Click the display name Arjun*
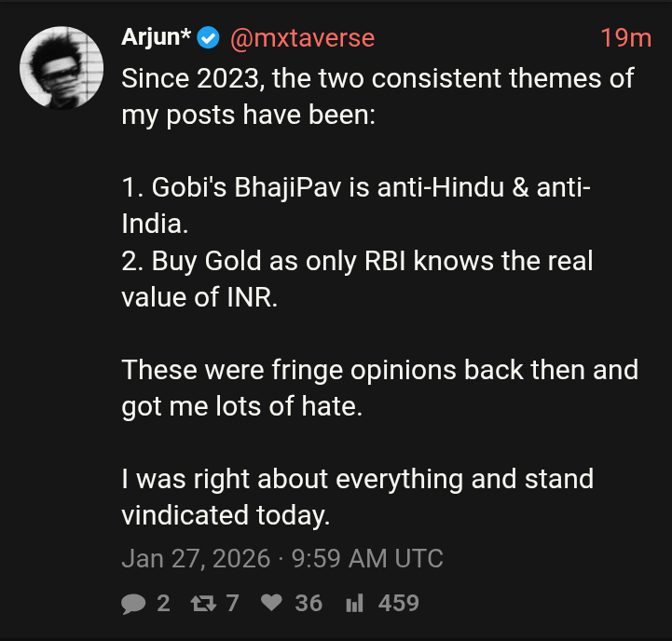Screen dimensions: 672x641 (x=156, y=38)
